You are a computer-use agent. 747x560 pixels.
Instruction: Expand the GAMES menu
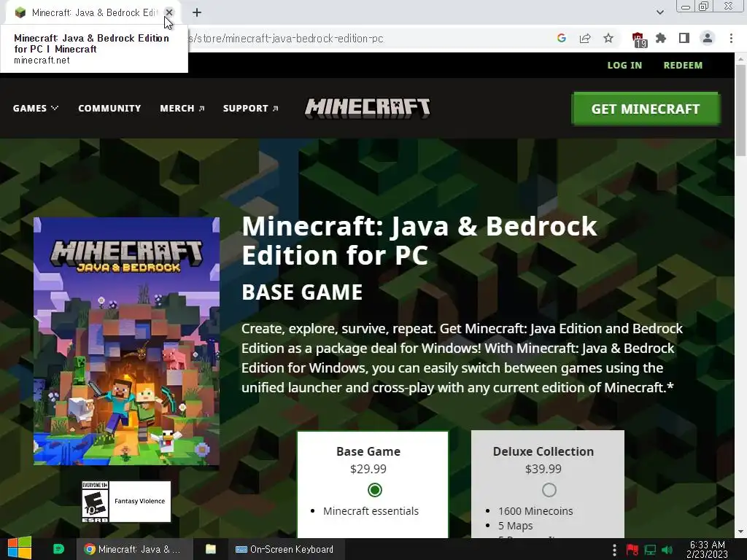click(35, 108)
